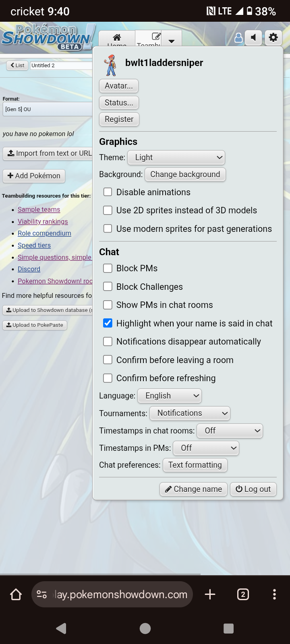Click Text formatting button
The image size is (290, 644).
click(195, 465)
